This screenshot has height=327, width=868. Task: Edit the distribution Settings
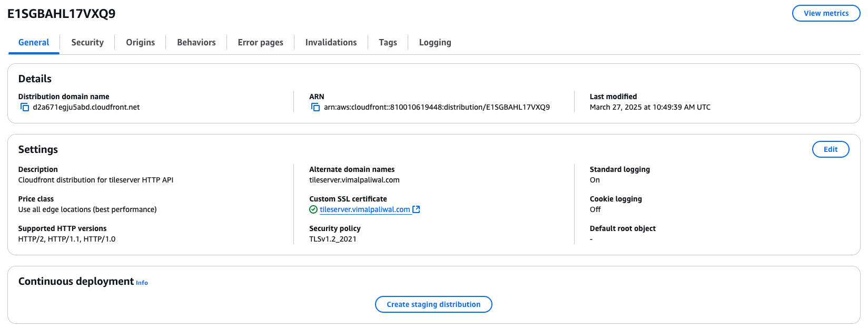point(831,149)
